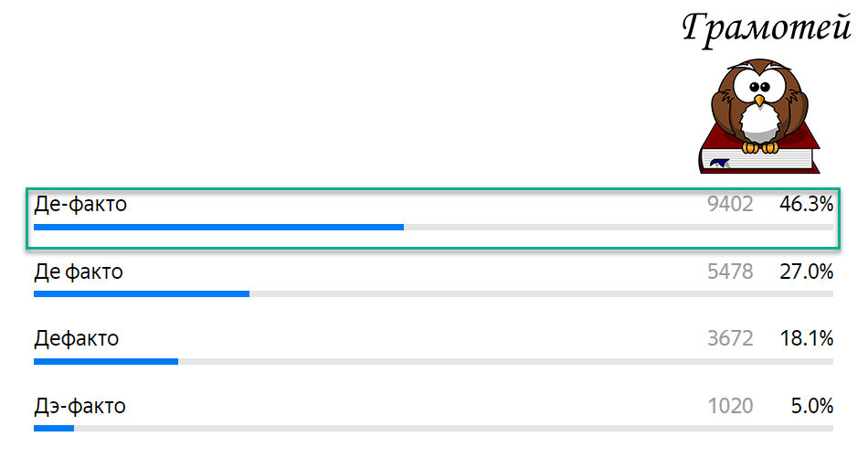Select the Де-факто poll option

pos(80,205)
